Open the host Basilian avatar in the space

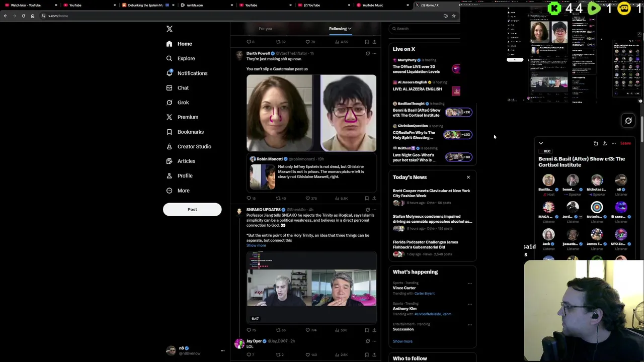pos(548,180)
